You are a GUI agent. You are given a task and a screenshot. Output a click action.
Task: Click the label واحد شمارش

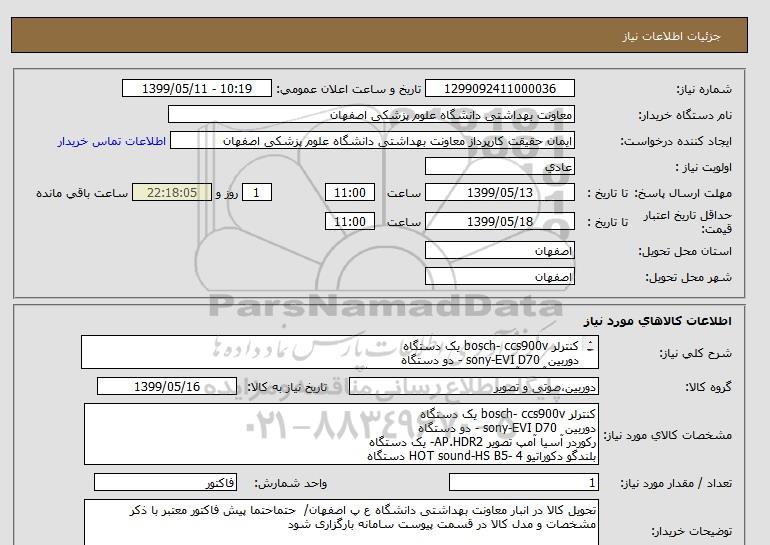(291, 484)
